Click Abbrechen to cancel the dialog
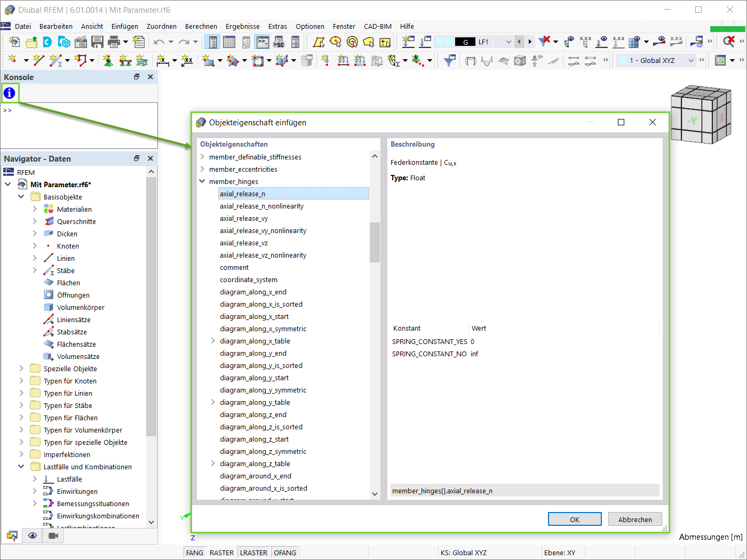 [x=635, y=519]
